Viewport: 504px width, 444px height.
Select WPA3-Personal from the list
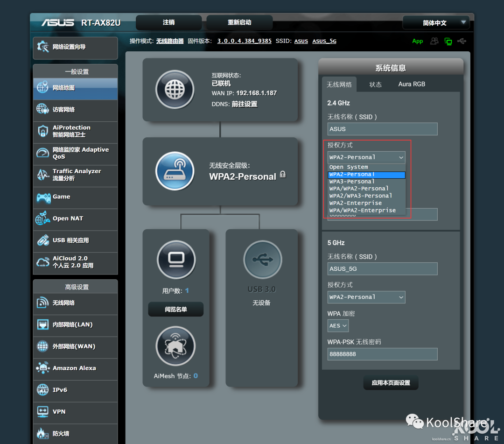click(366, 182)
